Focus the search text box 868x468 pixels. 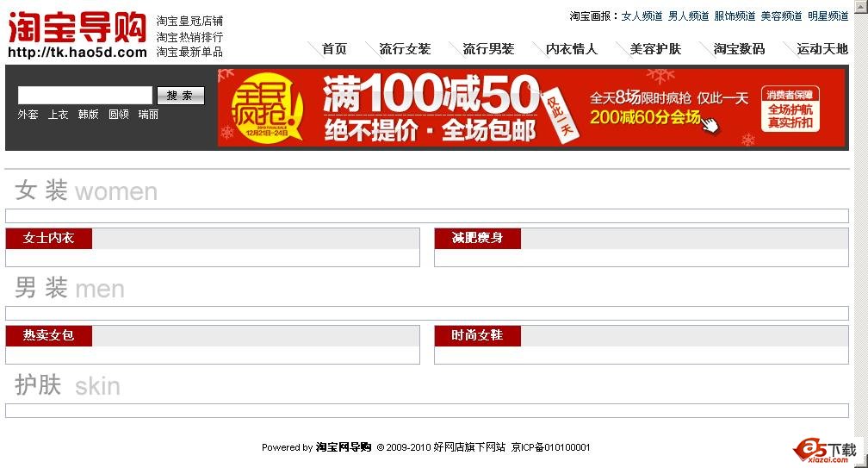coord(84,96)
